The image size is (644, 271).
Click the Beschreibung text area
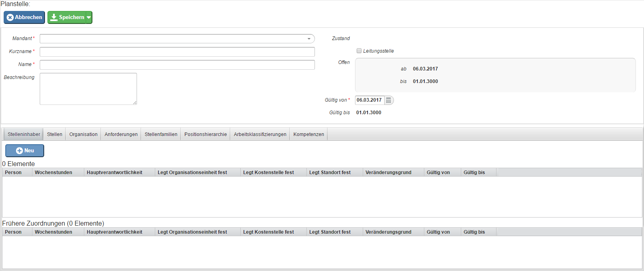88,89
